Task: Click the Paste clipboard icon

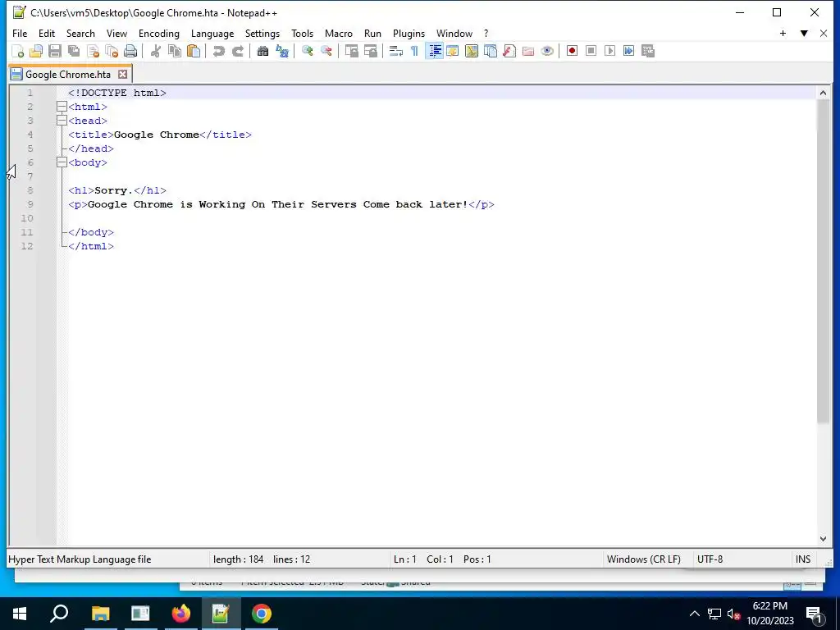Action: point(194,51)
